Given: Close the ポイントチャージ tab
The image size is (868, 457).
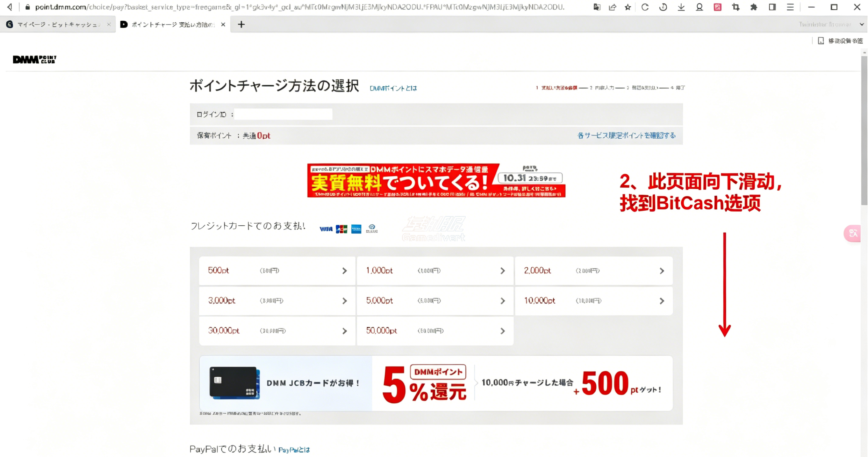Looking at the screenshot, I should pos(223,24).
